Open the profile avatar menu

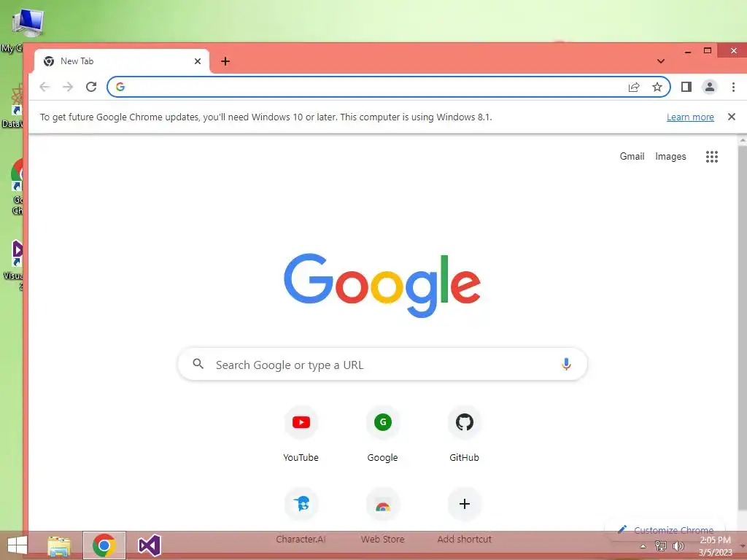pos(709,87)
